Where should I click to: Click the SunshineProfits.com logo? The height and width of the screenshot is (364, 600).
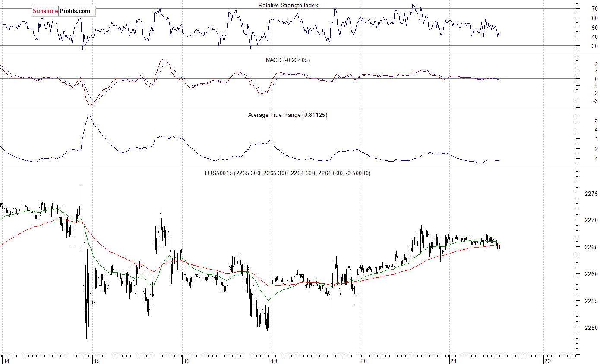[x=63, y=11]
